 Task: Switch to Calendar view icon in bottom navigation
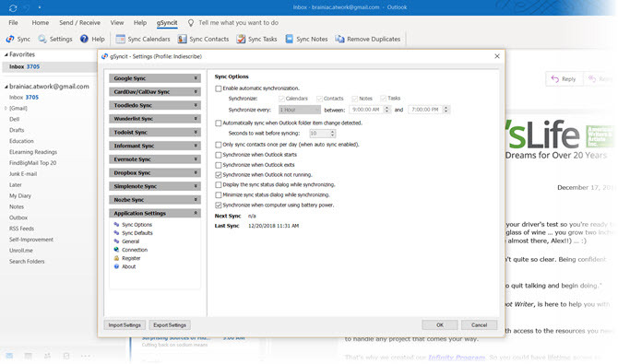tap(28, 356)
